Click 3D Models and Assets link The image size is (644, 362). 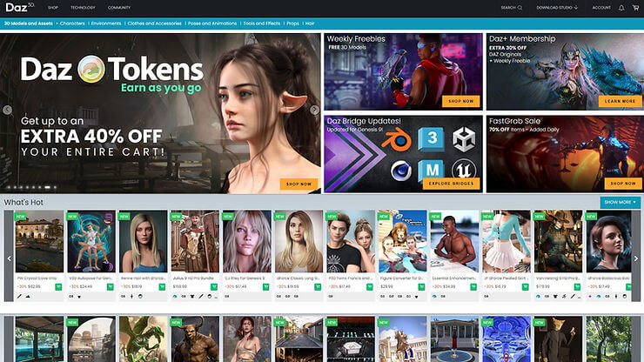pos(29,23)
